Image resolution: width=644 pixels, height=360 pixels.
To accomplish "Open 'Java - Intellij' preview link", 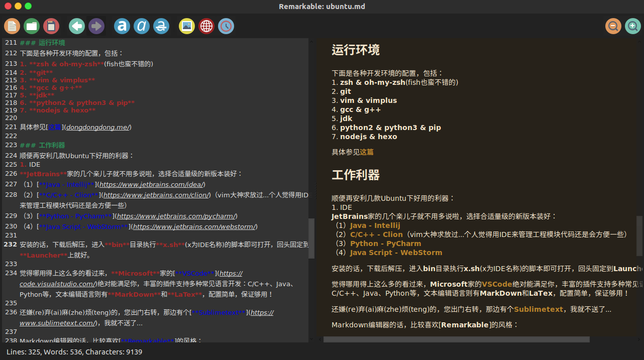I will 375,225.
